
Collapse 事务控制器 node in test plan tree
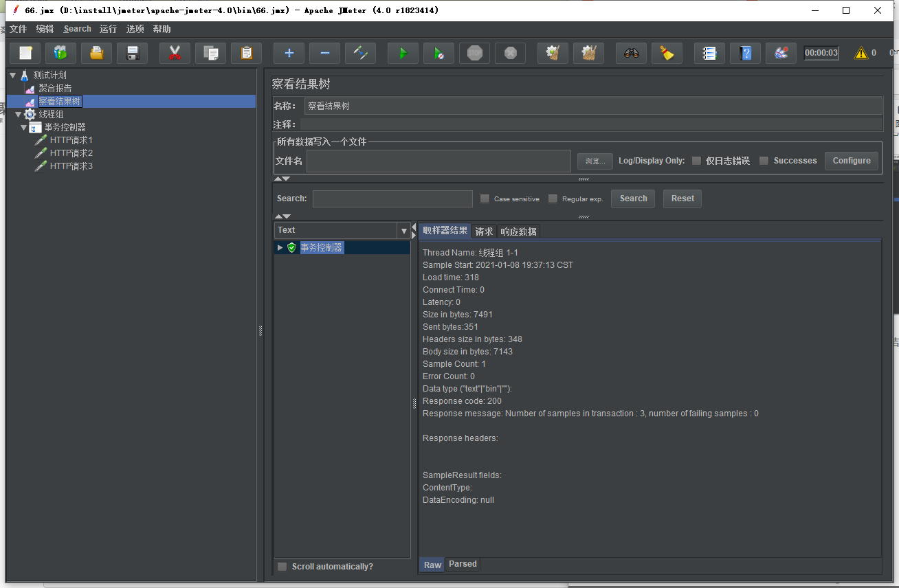(x=24, y=127)
